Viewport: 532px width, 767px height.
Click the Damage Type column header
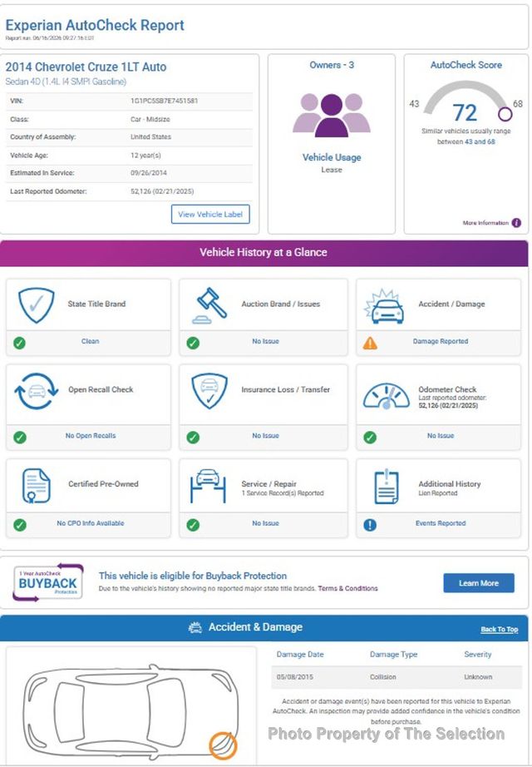[394, 655]
